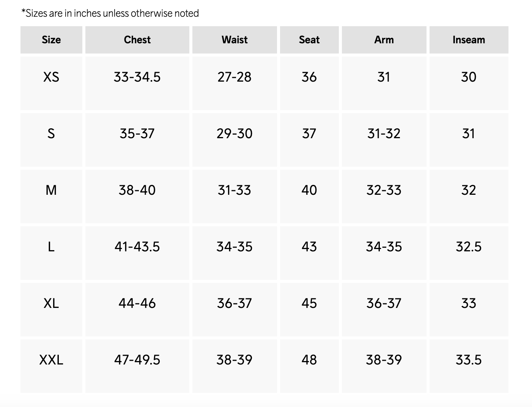
Task: Click the Size column header
Action: coord(51,40)
